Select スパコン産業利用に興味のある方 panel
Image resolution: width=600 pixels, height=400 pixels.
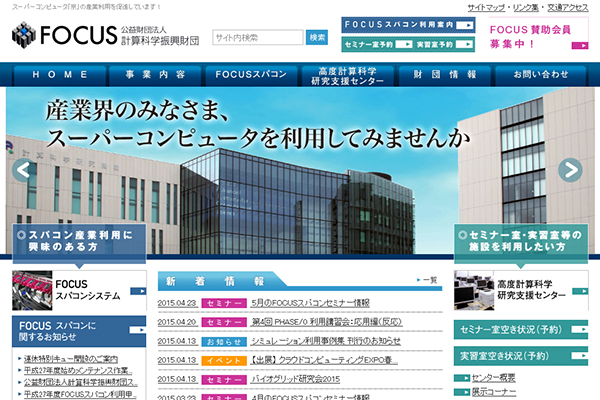79,243
